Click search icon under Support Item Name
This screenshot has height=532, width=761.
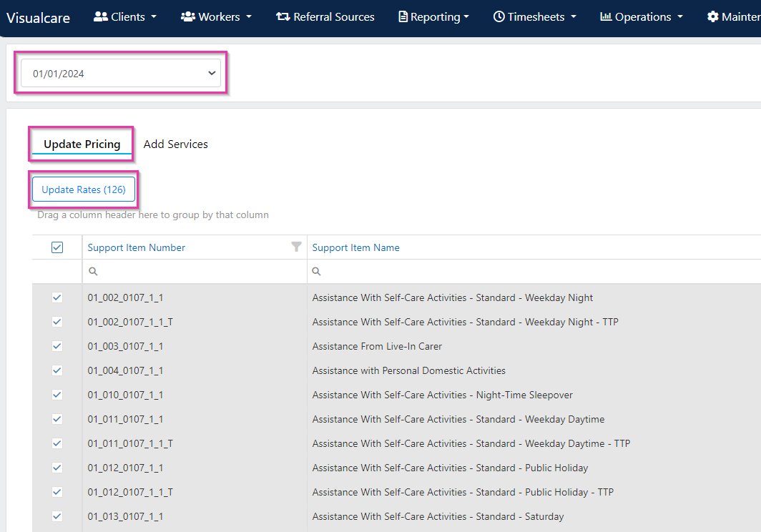point(316,271)
